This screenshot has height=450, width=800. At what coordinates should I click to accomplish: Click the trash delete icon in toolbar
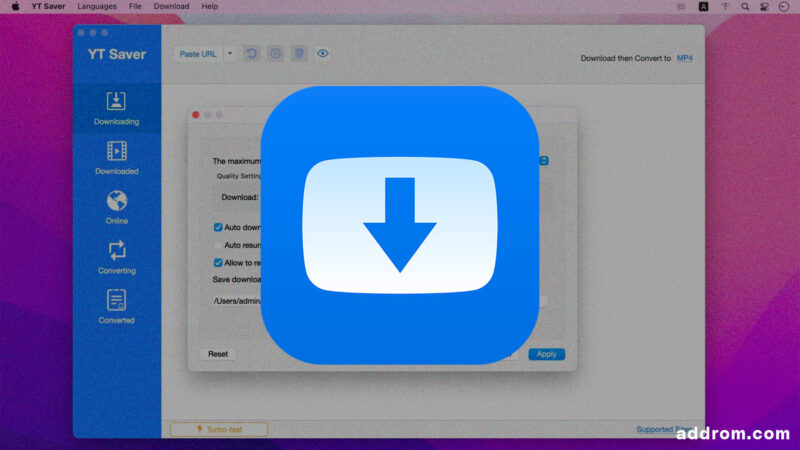(x=299, y=54)
